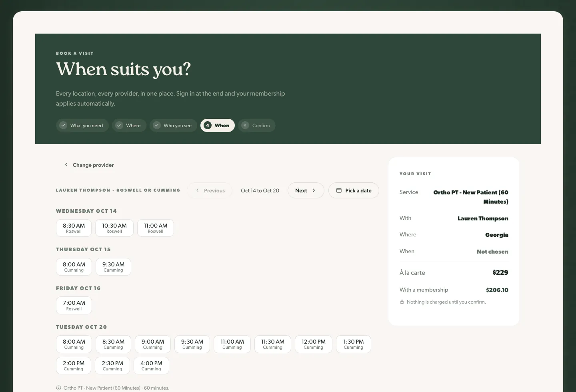Viewport: 576px width, 392px height.
Task: Pick Tuesday 2:00 PM Cumming slot
Action: (x=74, y=366)
